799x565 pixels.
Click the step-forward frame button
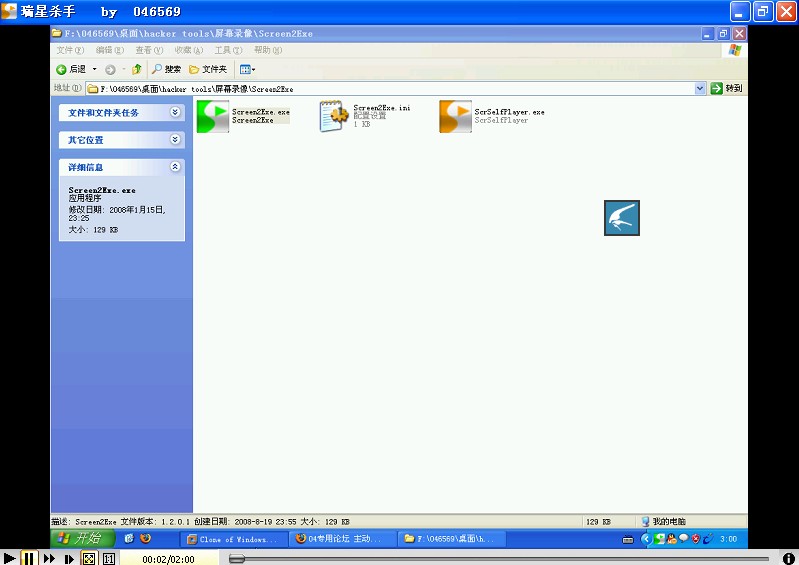69,559
